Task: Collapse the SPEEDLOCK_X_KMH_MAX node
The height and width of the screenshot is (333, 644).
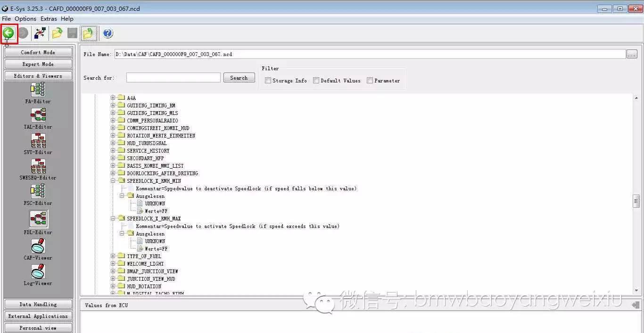Action: coord(113,219)
